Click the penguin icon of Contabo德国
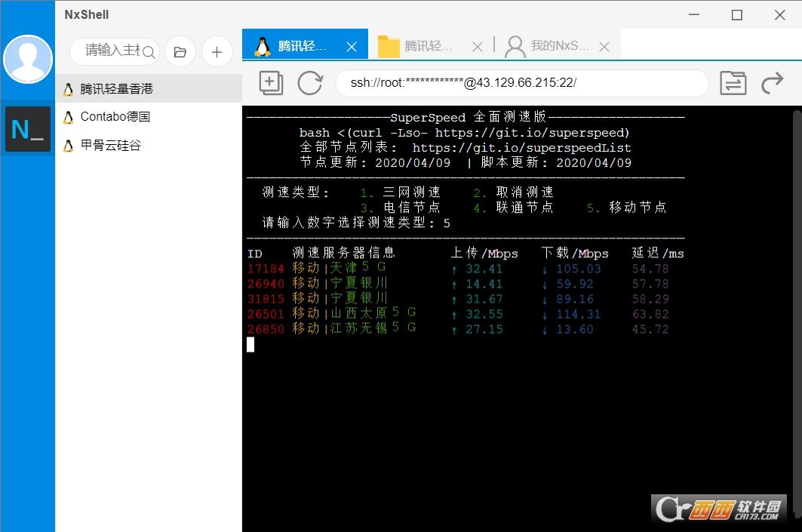The image size is (802, 532). 68,117
